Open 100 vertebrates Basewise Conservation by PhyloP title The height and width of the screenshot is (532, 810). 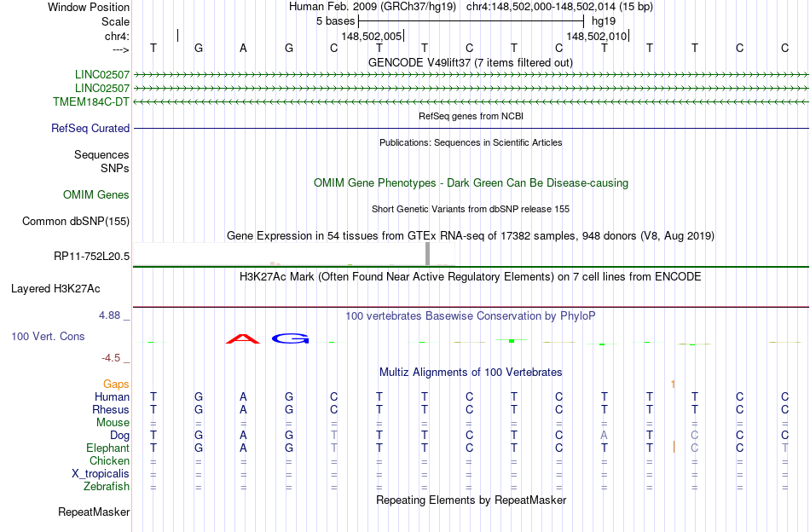pyautogui.click(x=470, y=316)
